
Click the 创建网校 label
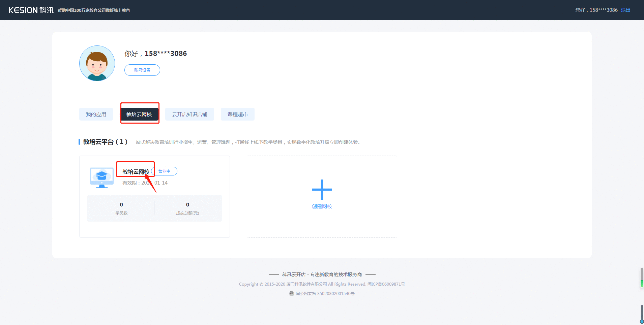coord(322,206)
